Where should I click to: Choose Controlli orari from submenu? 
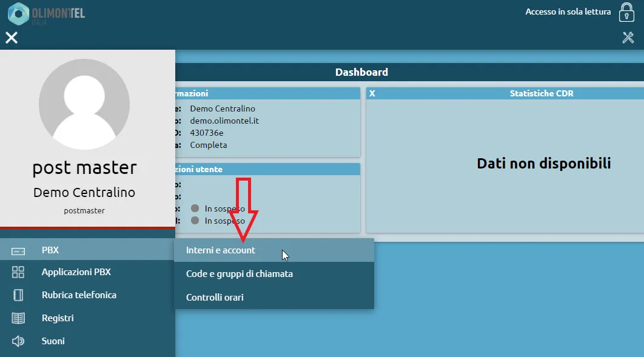click(x=215, y=298)
